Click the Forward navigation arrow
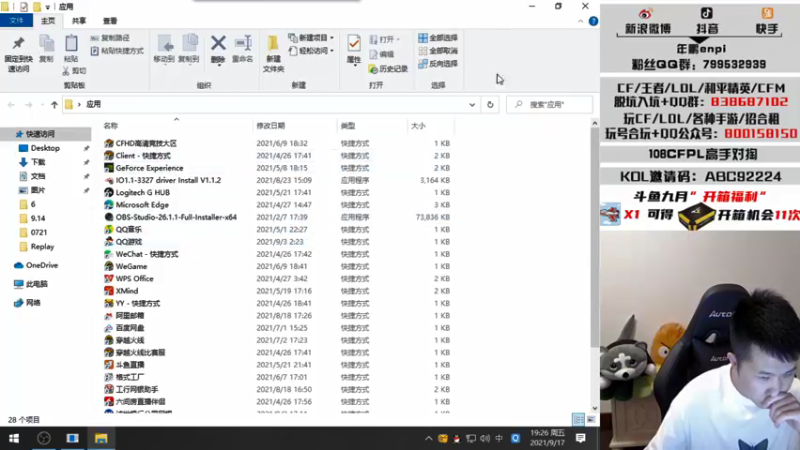 28,105
